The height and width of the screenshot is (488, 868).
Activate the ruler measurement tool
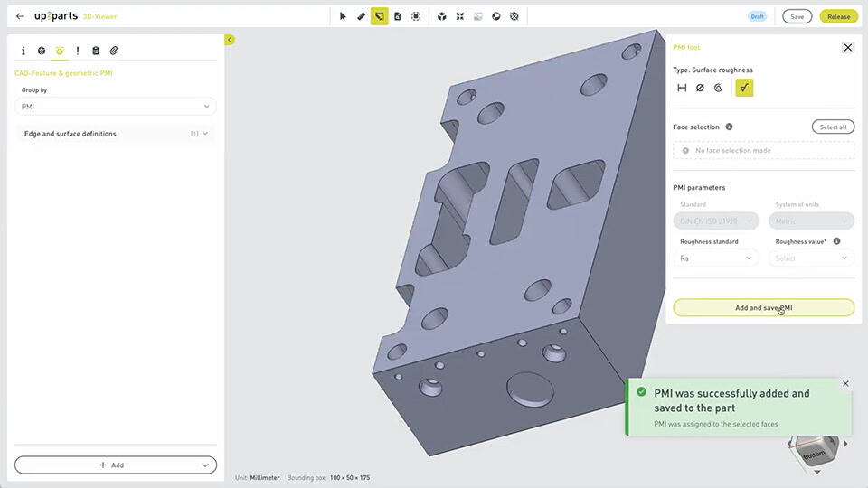click(x=361, y=16)
